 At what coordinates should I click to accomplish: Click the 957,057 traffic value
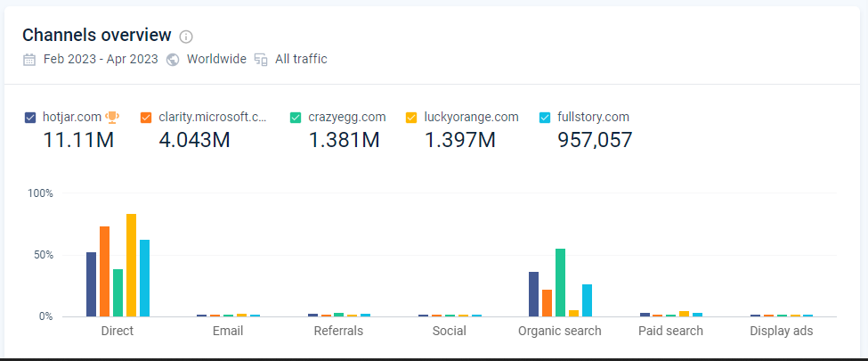click(x=595, y=140)
